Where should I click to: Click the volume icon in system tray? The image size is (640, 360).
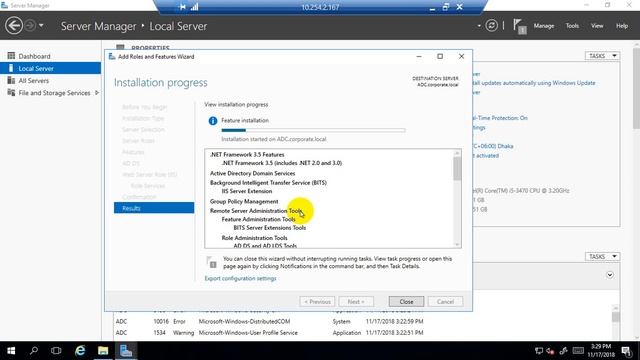coord(550,351)
